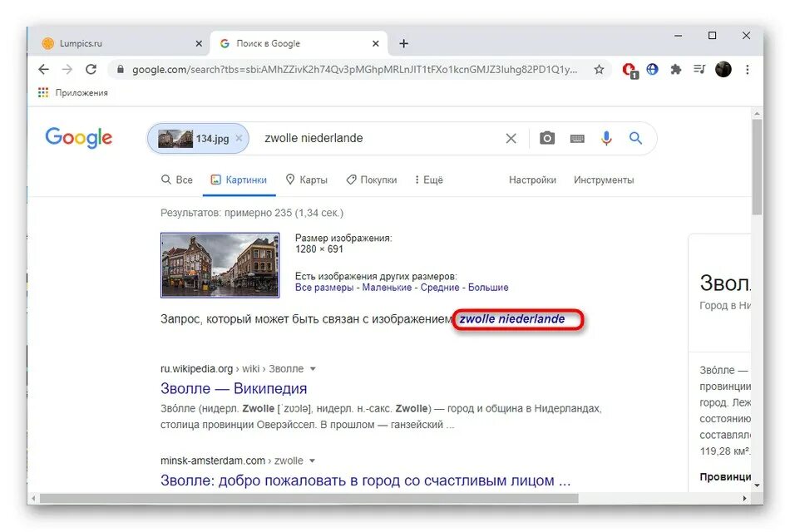Open the Карты results tab
The height and width of the screenshot is (532, 790).
(x=306, y=180)
